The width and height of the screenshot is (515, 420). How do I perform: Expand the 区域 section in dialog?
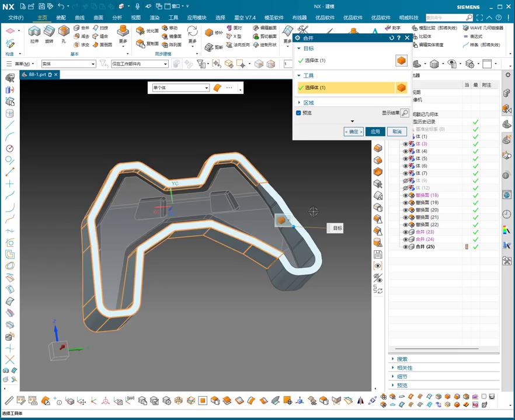[x=308, y=103]
